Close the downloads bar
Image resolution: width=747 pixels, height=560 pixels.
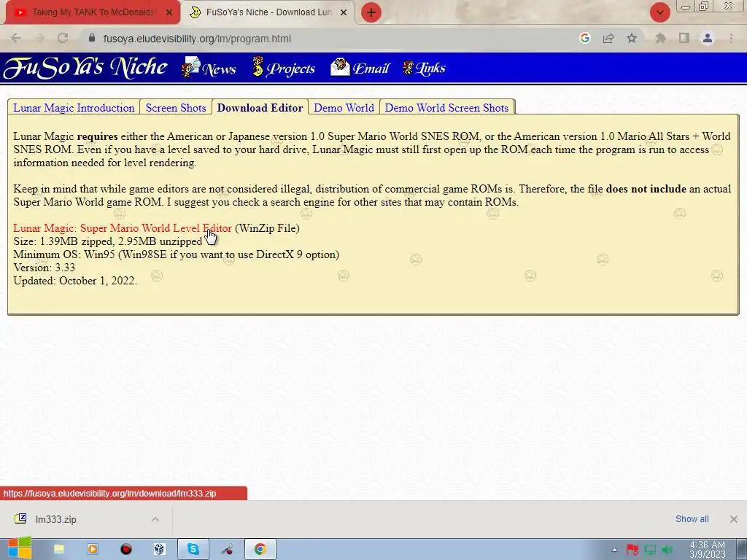coord(734,519)
